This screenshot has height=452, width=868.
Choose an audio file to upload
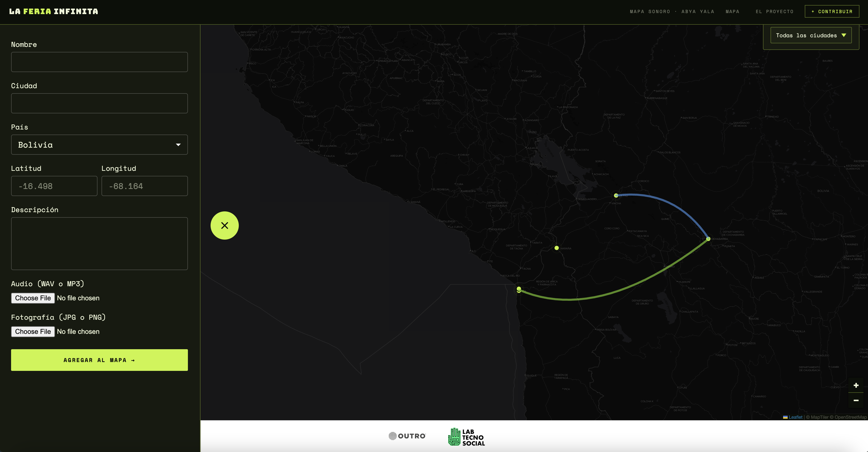(x=33, y=298)
